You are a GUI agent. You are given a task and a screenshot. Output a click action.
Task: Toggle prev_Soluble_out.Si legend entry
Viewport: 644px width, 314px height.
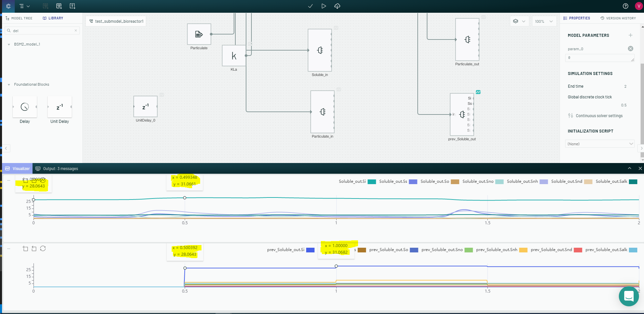pyautogui.click(x=291, y=250)
